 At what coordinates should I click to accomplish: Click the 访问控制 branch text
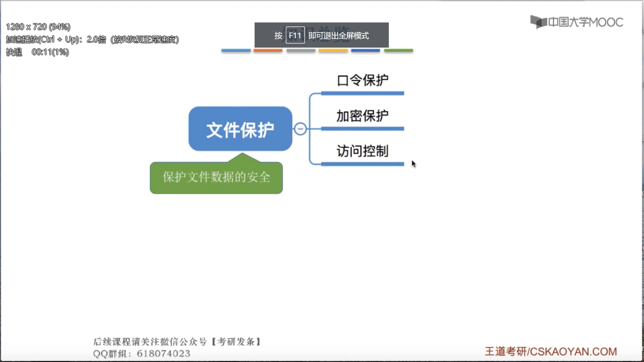coord(363,151)
